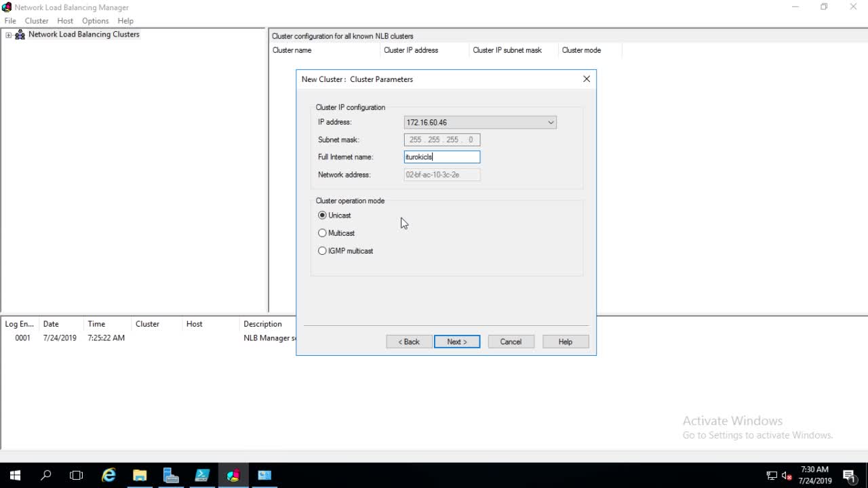This screenshot has height=488, width=868.
Task: Expand the Network Load Balancing Clusters tree node
Action: (x=8, y=35)
